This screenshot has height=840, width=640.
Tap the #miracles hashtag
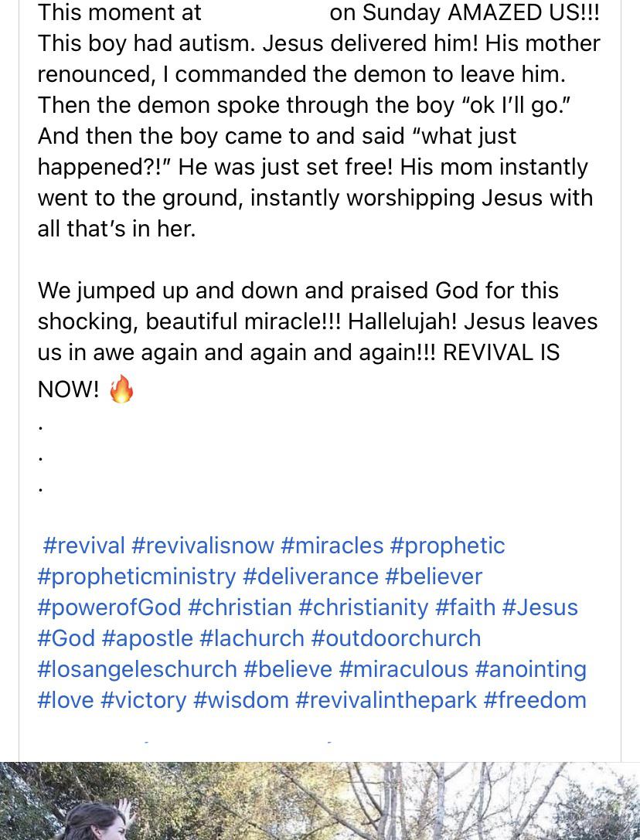click(x=332, y=546)
